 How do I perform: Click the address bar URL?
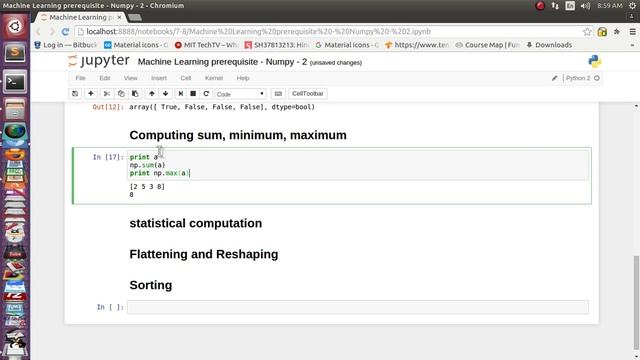(x=258, y=31)
